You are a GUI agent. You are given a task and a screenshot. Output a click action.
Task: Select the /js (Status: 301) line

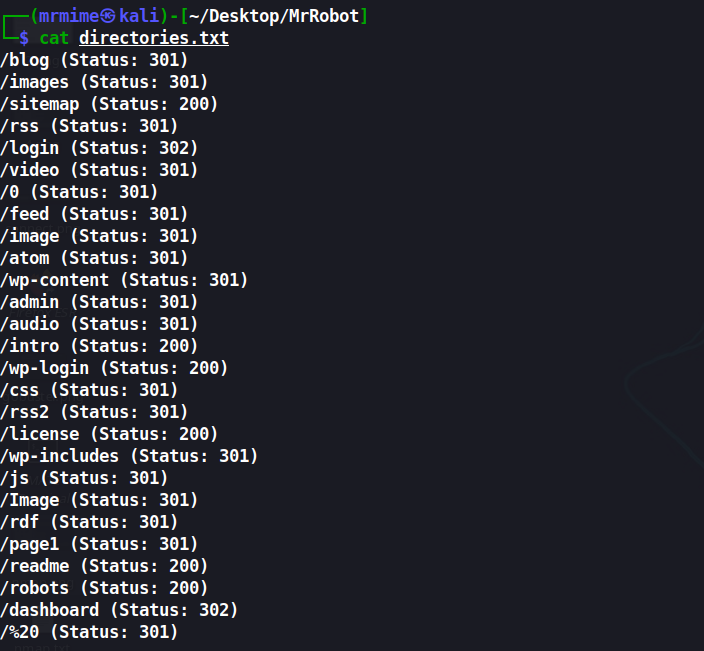coord(84,478)
